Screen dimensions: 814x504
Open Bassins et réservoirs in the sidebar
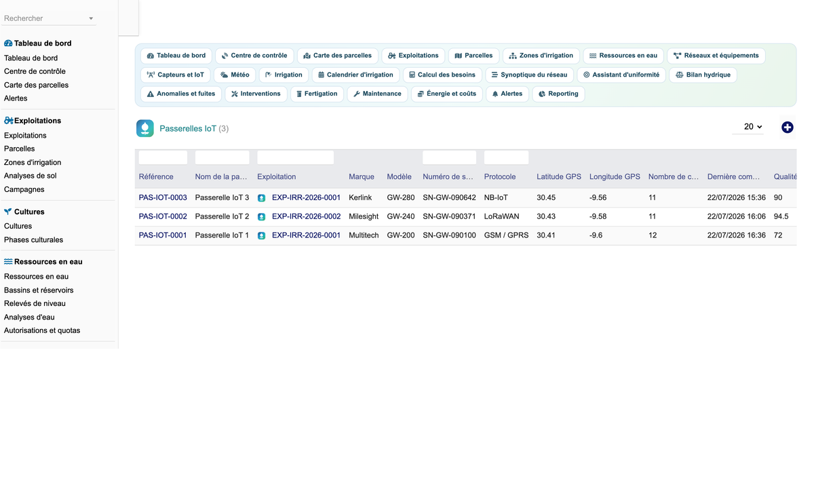39,290
